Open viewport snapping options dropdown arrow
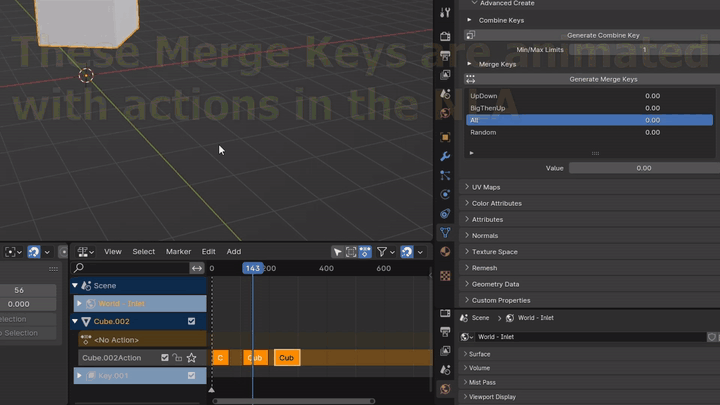 (x=47, y=252)
